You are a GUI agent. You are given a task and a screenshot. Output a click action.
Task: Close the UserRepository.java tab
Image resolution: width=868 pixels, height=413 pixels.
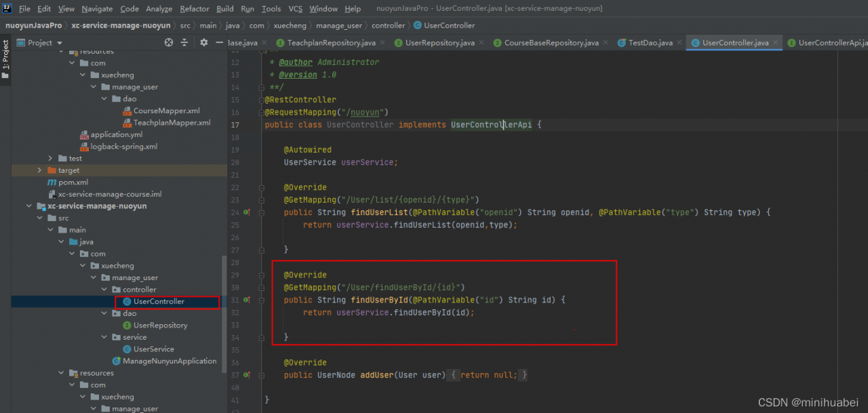[481, 43]
